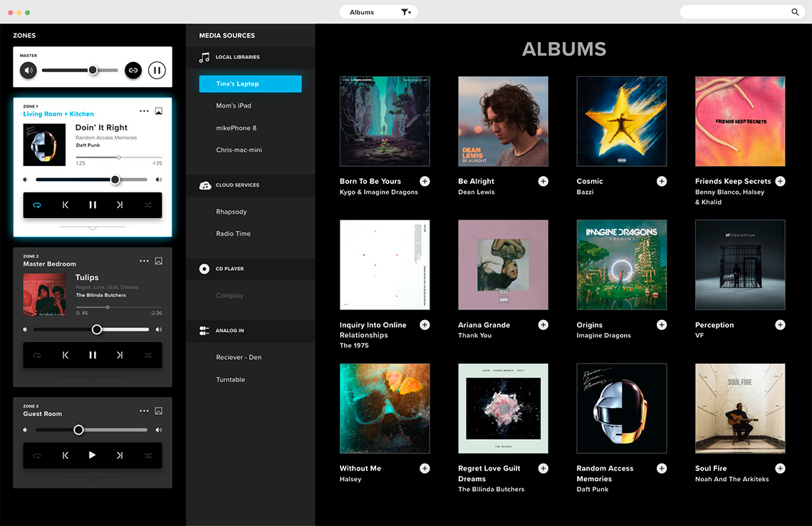Toggle shuffle in Guest Room
This screenshot has width=812, height=526.
point(148,455)
